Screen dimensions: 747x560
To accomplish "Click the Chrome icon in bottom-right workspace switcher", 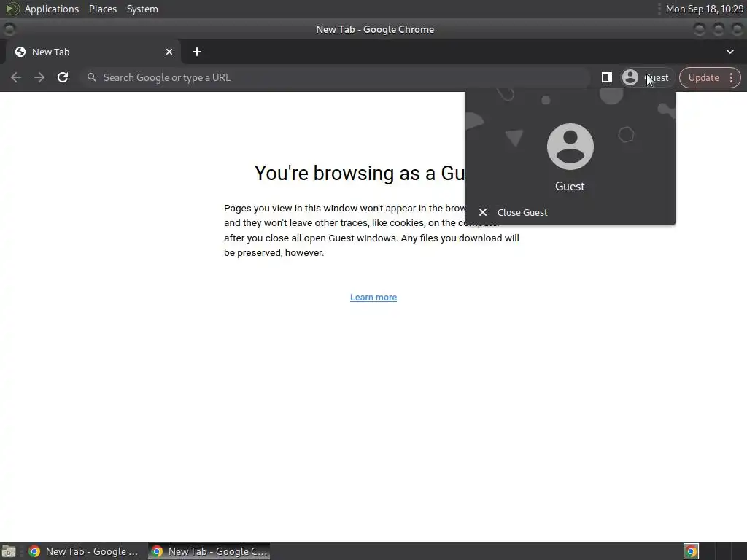I will [x=692, y=551].
